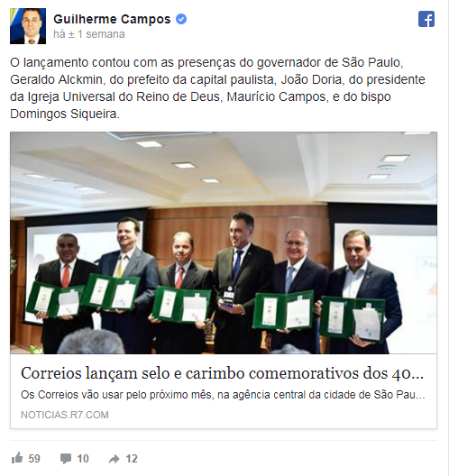
Task: Open headline 'Correios lançam selo e carimbo'
Action: (x=222, y=373)
